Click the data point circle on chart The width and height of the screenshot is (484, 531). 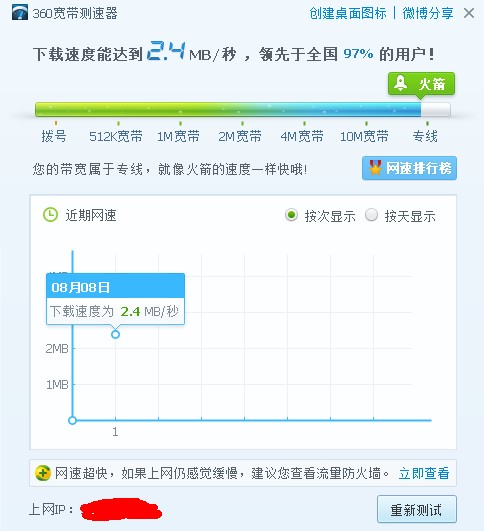[x=115, y=335]
